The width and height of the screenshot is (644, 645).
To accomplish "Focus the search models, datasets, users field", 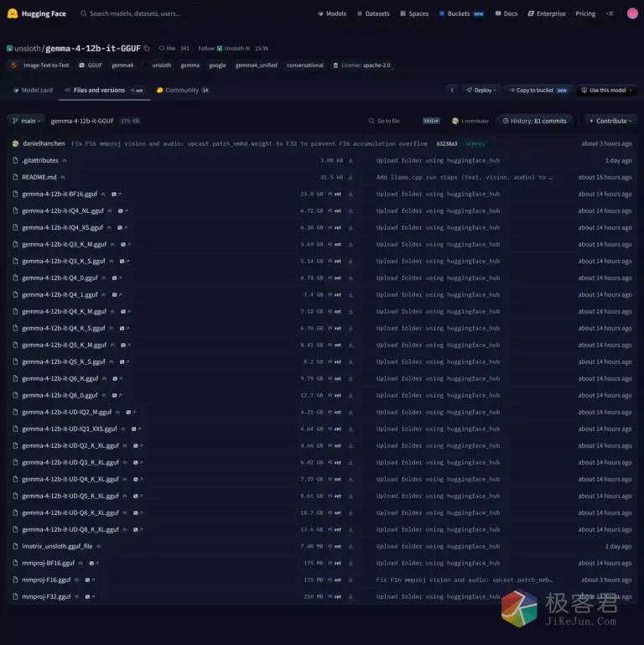I will (158, 13).
